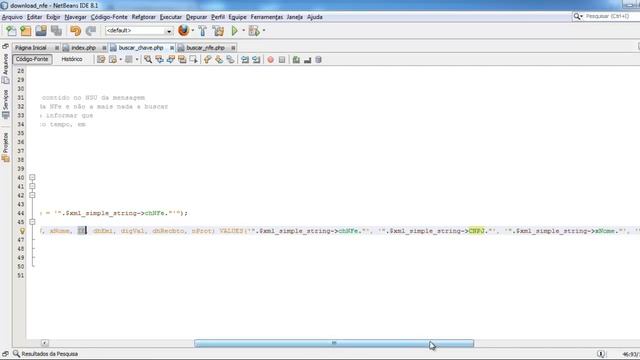Image resolution: width=640 pixels, height=360 pixels.
Task: Open the Executar menu
Action: click(171, 17)
